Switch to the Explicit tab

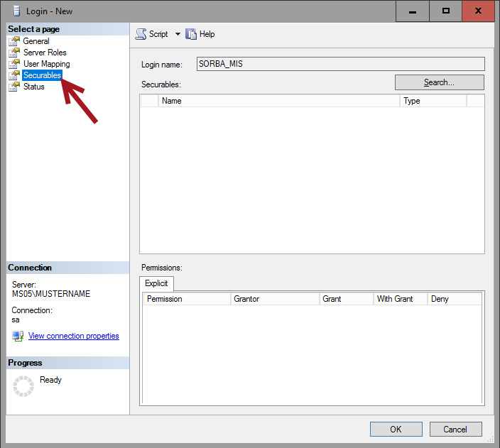pos(156,283)
